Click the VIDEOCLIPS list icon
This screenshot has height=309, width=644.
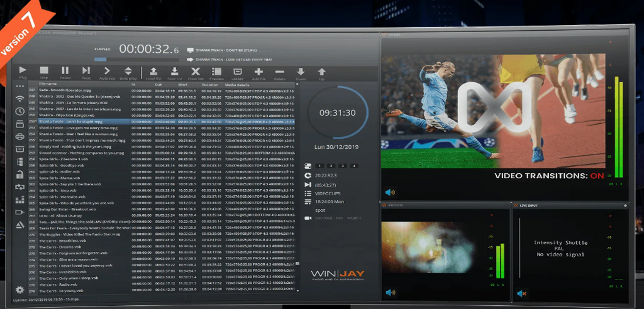click(308, 193)
